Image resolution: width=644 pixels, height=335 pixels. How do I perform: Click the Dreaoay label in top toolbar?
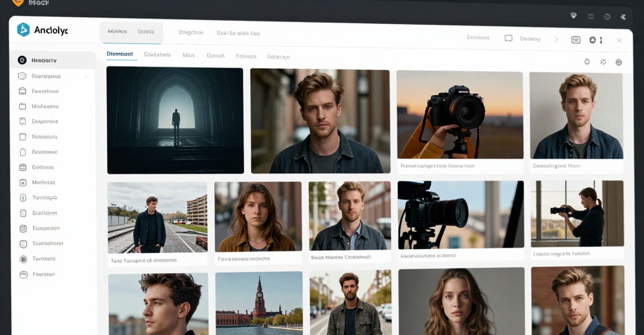pyautogui.click(x=530, y=39)
